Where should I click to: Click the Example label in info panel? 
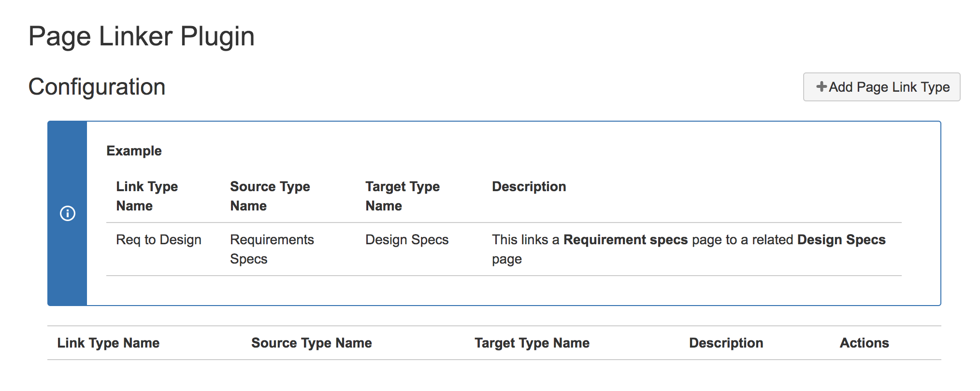134,151
